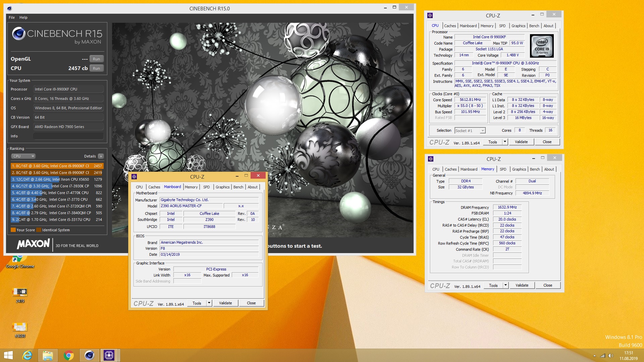This screenshot has height=362, width=644.
Task: Open the CPU ranking type dropdown
Action: (23, 156)
